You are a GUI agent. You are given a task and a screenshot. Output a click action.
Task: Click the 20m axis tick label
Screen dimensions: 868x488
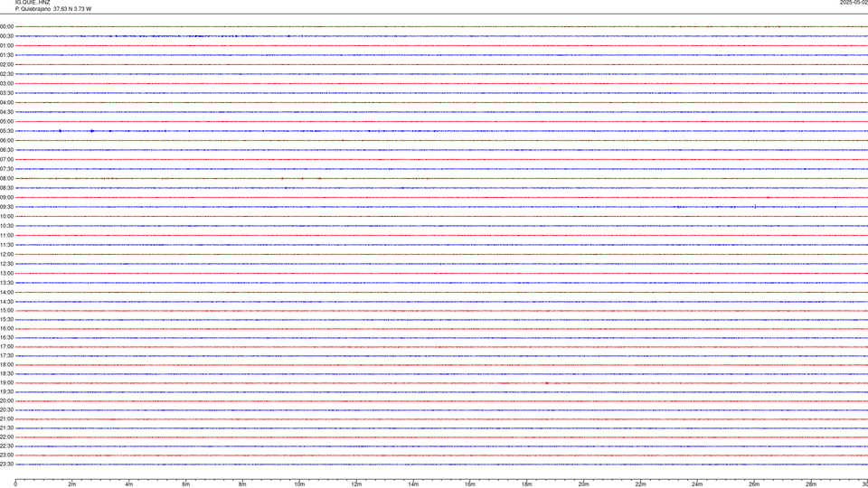pos(583,484)
